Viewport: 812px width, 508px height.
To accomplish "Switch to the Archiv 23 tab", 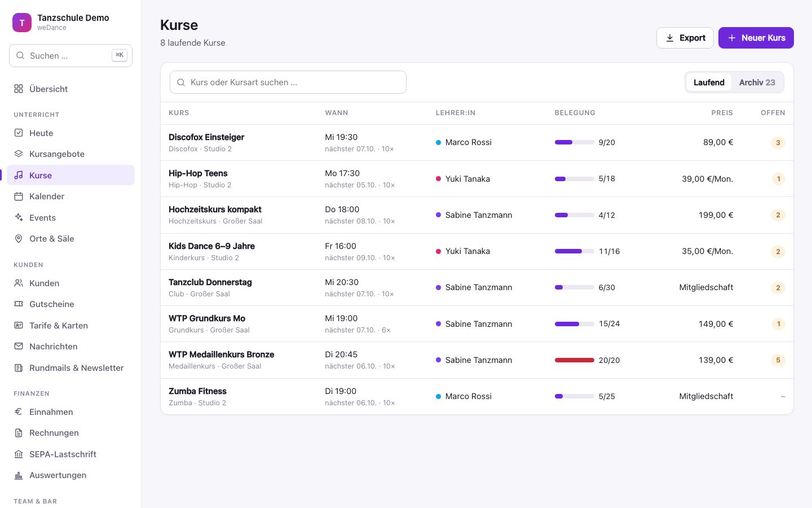I will (x=757, y=82).
